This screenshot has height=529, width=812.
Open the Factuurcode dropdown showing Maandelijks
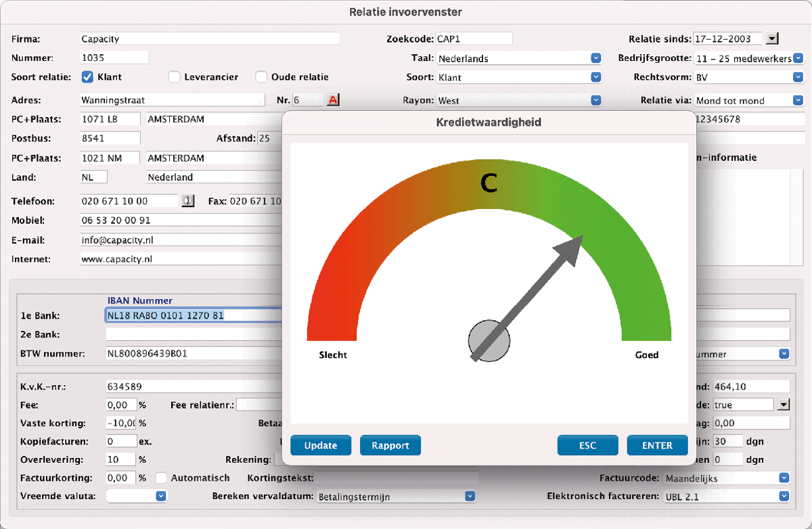pos(726,478)
